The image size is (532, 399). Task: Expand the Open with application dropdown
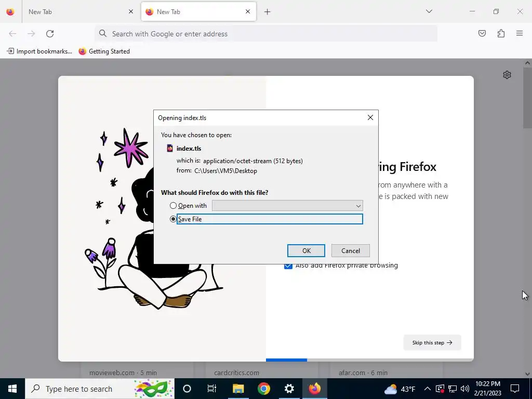[287, 206]
